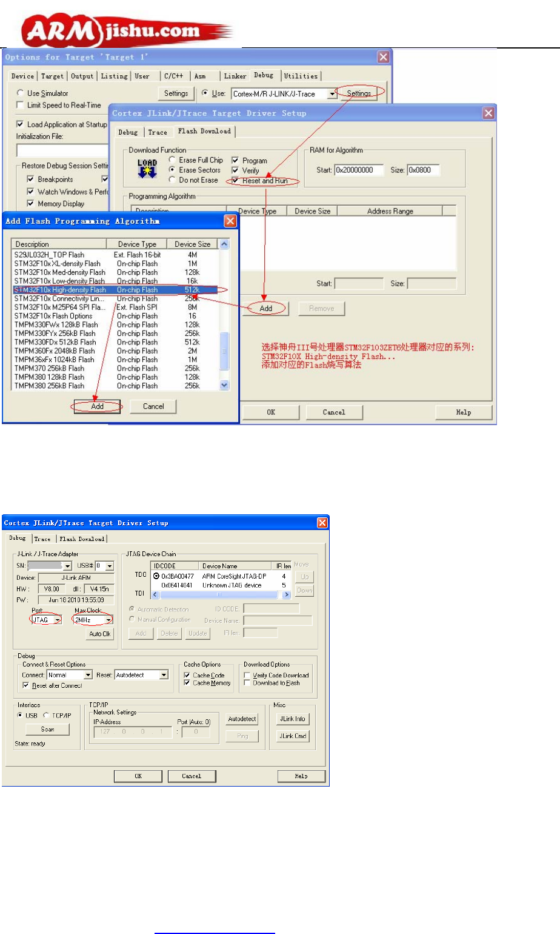Open the Max Clock dropdown showing 2MHz
This screenshot has height=934, width=560.
[108, 620]
